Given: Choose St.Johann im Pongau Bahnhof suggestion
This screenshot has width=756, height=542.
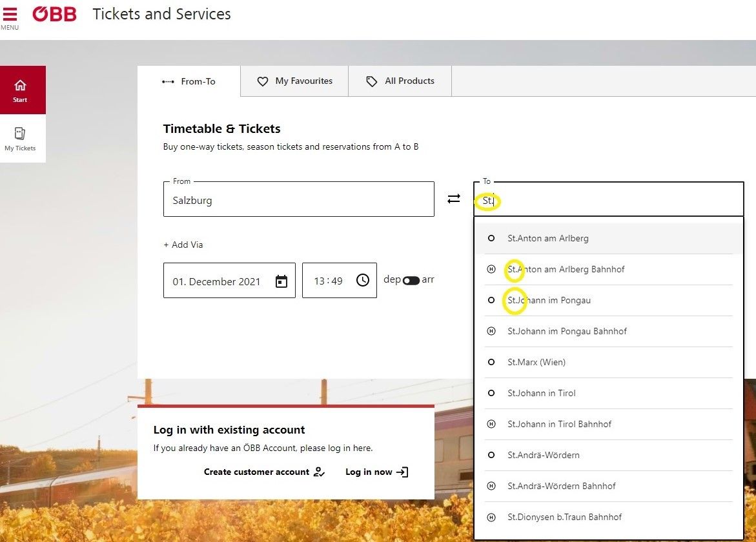Looking at the screenshot, I should (x=567, y=331).
